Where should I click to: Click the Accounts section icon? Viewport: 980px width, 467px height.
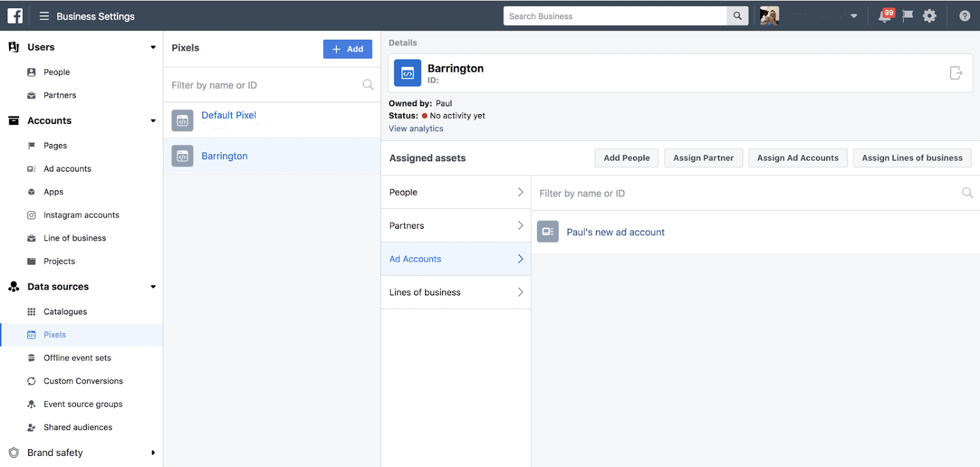pos(13,121)
